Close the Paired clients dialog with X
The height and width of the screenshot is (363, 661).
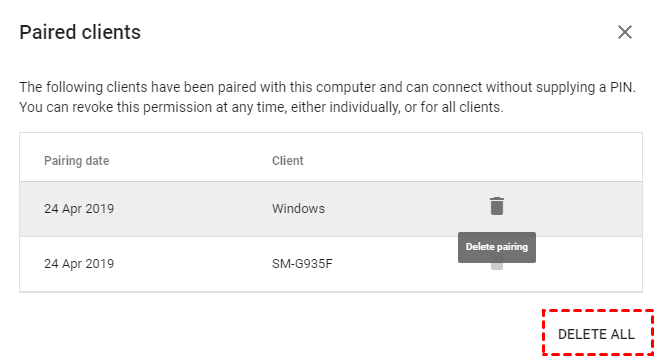pos(625,32)
